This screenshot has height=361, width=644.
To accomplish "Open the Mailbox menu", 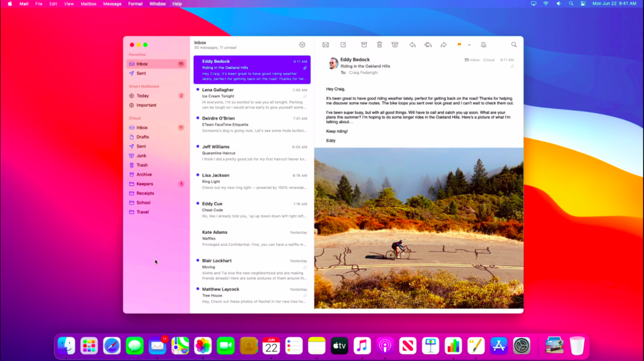I will [88, 4].
